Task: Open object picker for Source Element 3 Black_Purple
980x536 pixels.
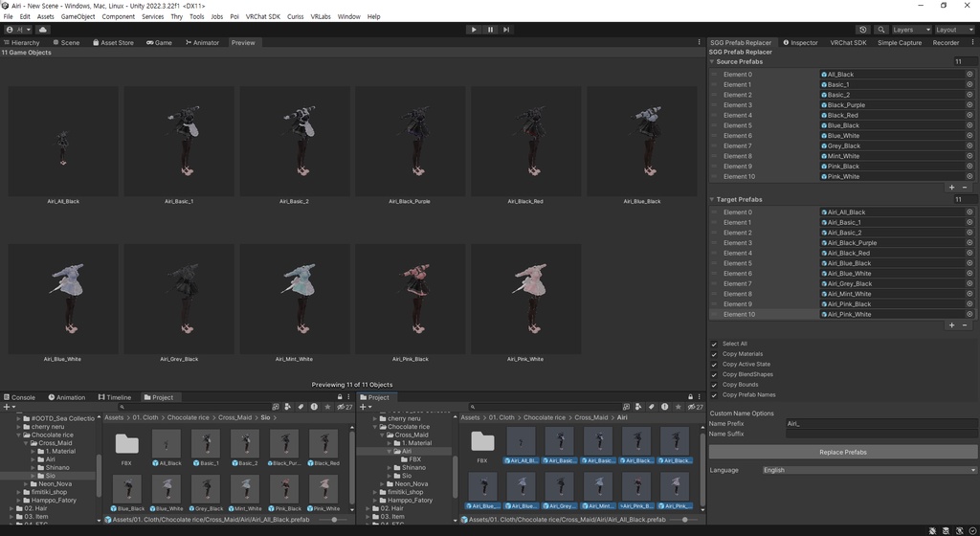Action: tap(969, 105)
